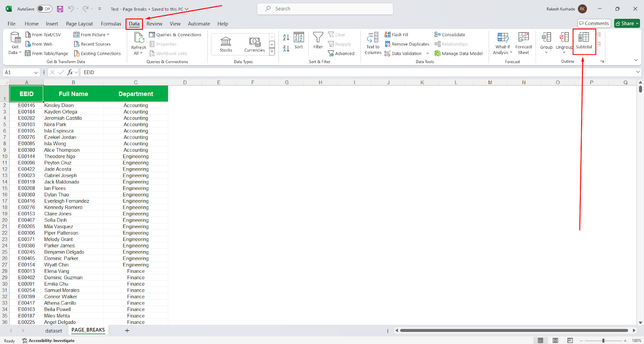Adjust the zoom slider handle
This screenshot has width=644, height=344.
tap(603, 340)
